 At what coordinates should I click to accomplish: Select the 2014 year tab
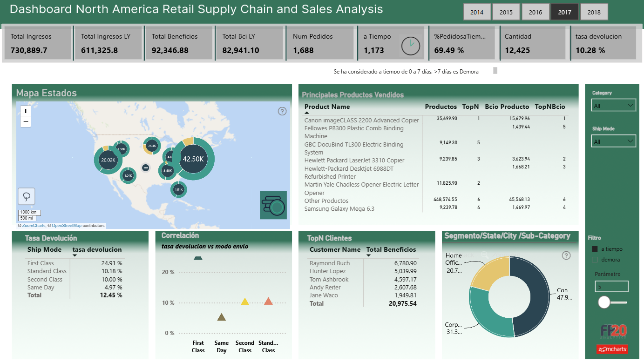pyautogui.click(x=477, y=12)
